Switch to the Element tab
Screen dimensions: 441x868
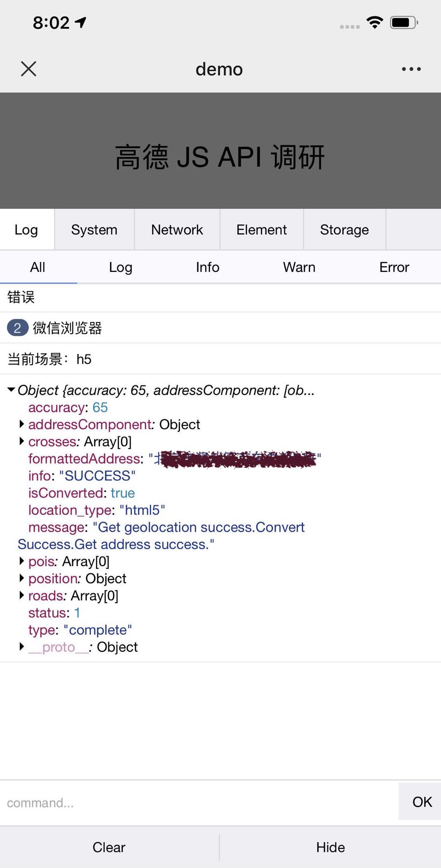tap(261, 230)
